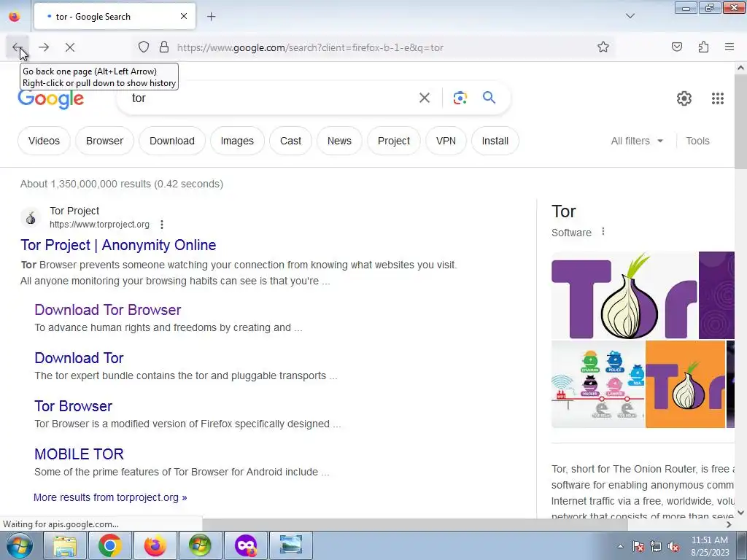This screenshot has width=747, height=560.
Task: Open more options in Tor knowledge panel
Action: click(x=603, y=231)
